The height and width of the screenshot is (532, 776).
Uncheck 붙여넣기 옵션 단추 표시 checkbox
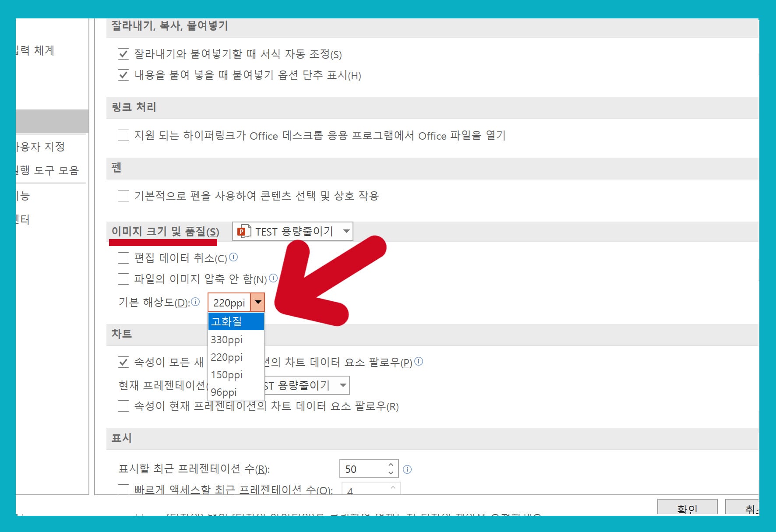point(123,75)
